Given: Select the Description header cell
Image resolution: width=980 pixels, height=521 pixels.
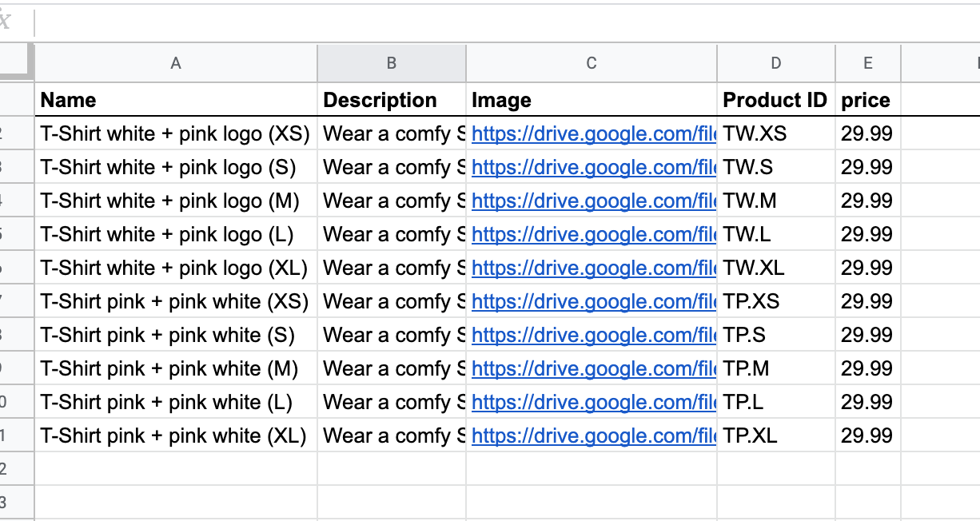Looking at the screenshot, I should pos(392,100).
